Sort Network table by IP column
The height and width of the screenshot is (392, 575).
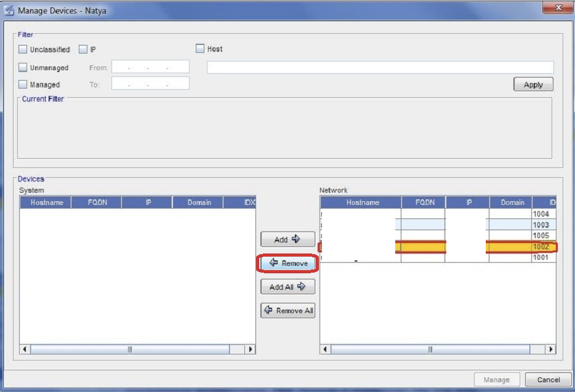tap(468, 202)
